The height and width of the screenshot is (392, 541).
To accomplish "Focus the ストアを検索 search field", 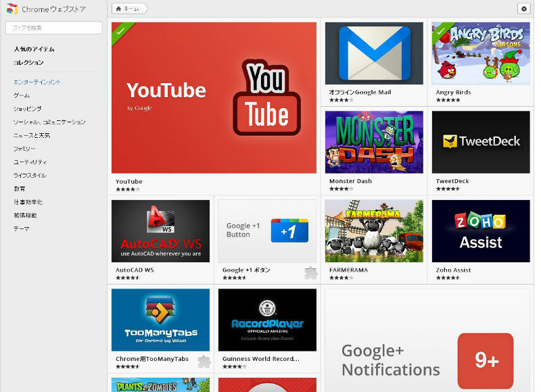I will coord(54,28).
